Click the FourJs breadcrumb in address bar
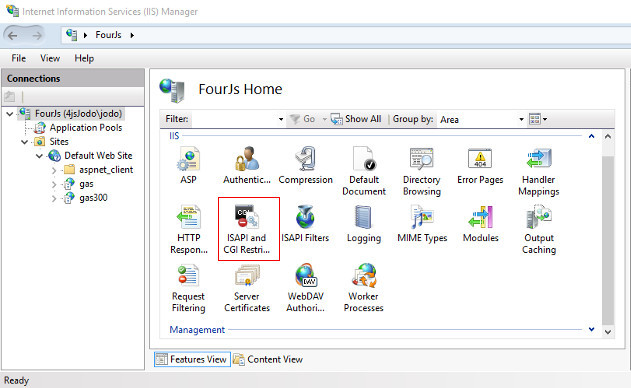Screen dimensions: 631x388 click(108, 35)
